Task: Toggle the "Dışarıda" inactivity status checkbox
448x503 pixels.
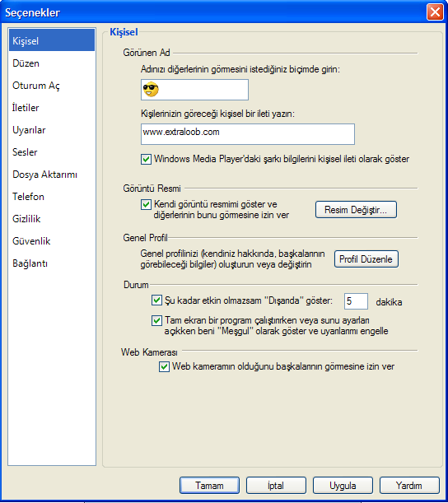Action: [x=156, y=300]
